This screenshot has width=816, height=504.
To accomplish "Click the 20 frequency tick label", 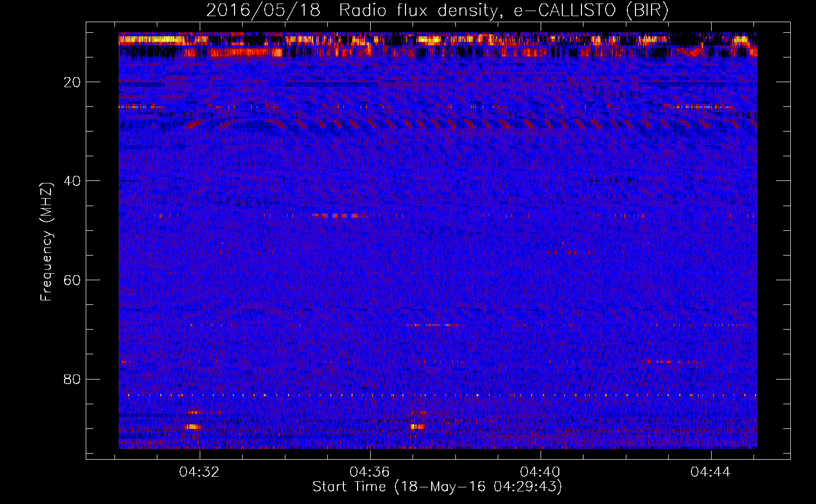I will click(x=73, y=83).
